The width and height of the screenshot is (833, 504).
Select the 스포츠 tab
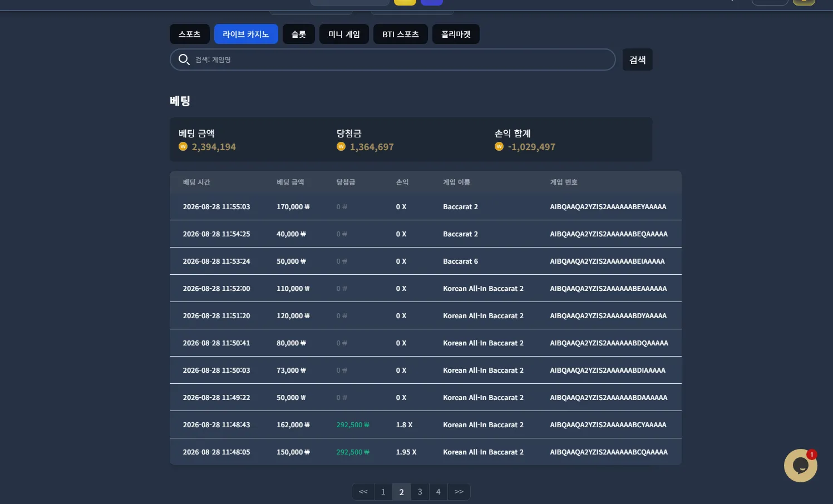coord(190,34)
